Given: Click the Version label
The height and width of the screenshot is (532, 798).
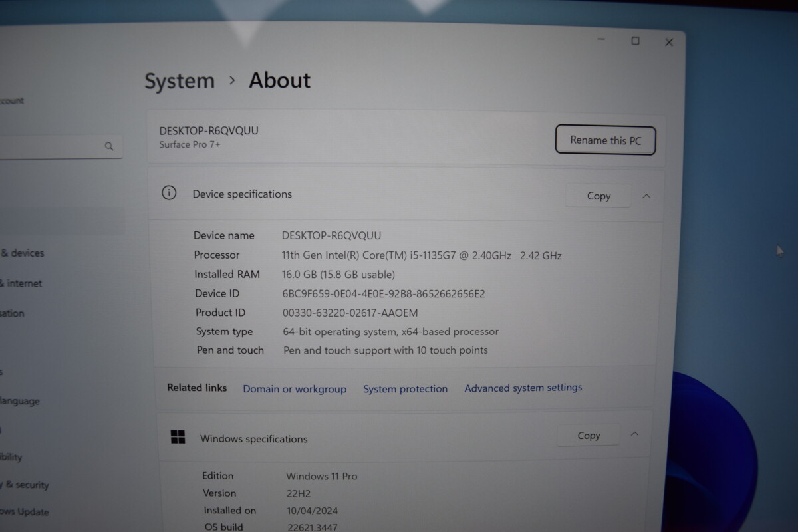Looking at the screenshot, I should tap(219, 493).
